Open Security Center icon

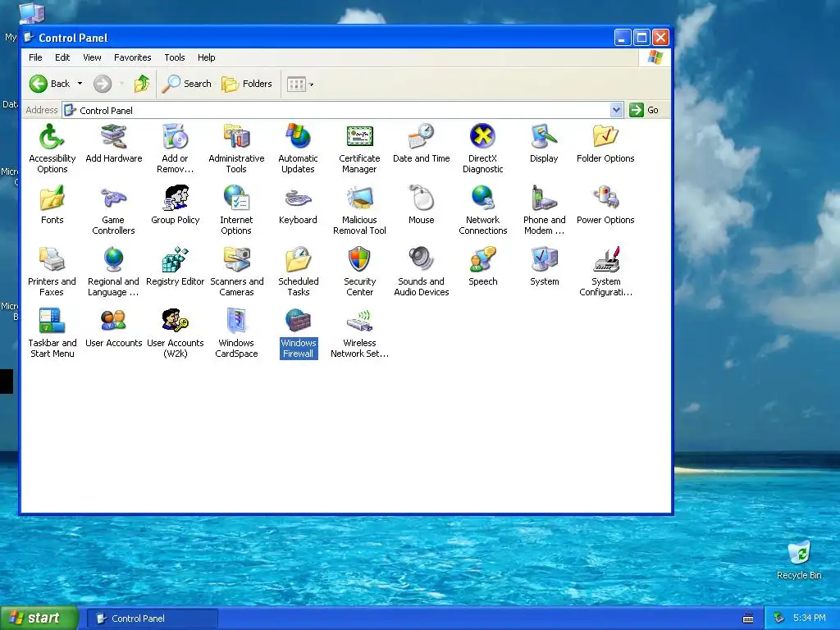(359, 272)
